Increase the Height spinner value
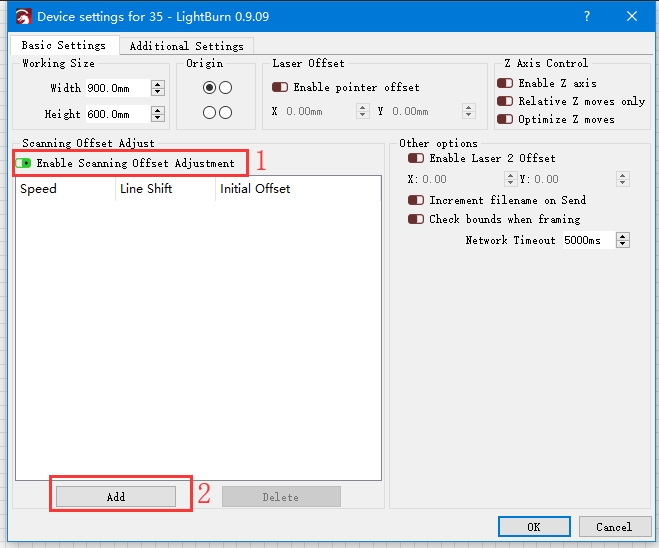Viewport: 659px width, 548px height. click(158, 111)
